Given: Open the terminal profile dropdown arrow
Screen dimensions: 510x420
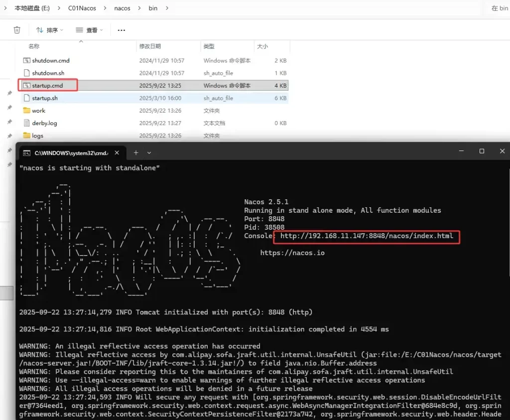Looking at the screenshot, I should pos(149,152).
